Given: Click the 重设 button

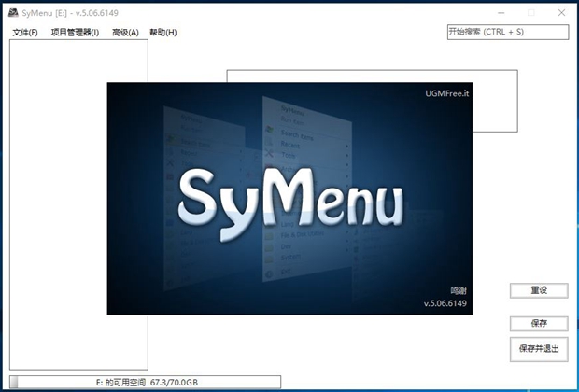Looking at the screenshot, I should (x=539, y=290).
